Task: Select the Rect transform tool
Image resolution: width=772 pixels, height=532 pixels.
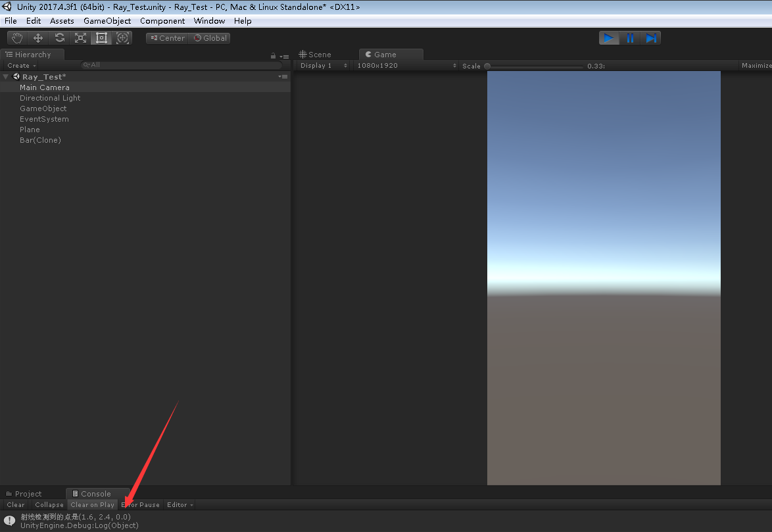Action: click(x=101, y=38)
